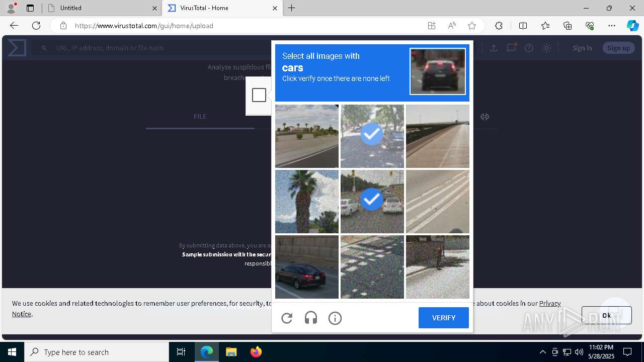Open captcha help info icon
Screen dimensions: 644x362
pos(335,318)
